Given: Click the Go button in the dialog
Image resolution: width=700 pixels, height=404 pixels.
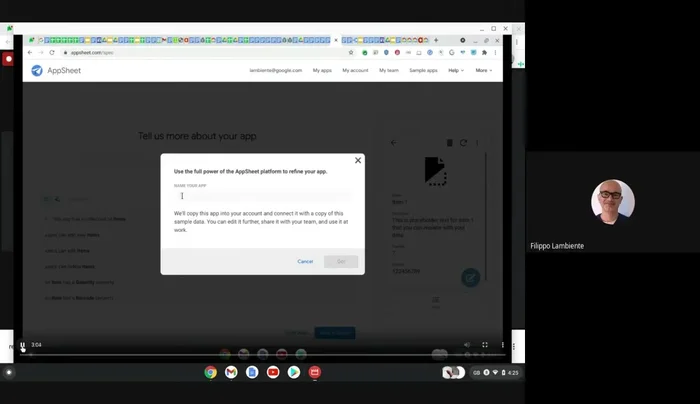Looking at the screenshot, I should (341, 262).
